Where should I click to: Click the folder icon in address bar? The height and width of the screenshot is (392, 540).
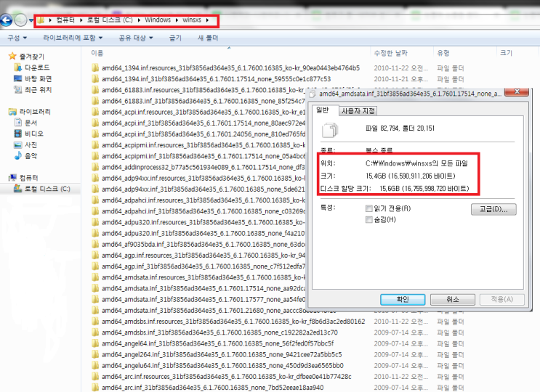click(41, 20)
